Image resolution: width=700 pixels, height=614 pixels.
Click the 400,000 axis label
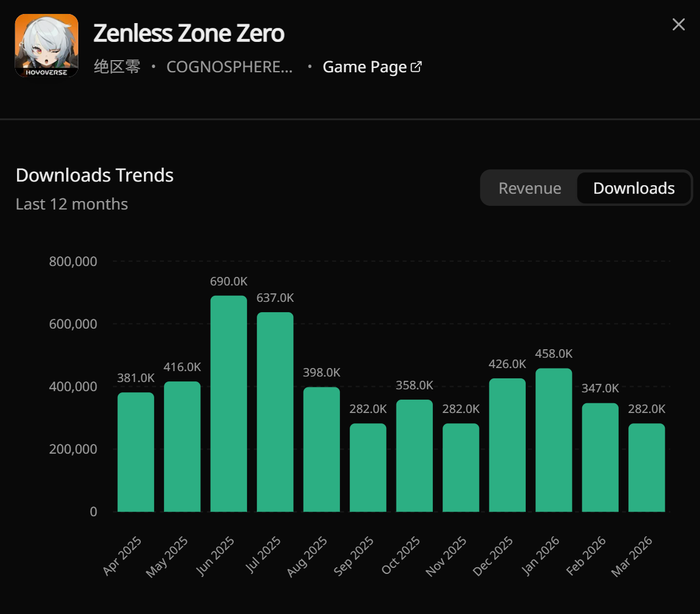point(73,386)
